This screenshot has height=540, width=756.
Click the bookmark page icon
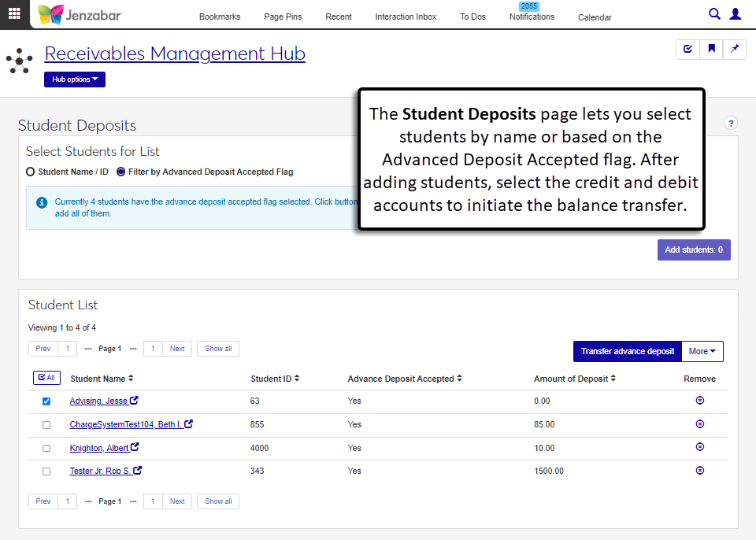pyautogui.click(x=711, y=49)
